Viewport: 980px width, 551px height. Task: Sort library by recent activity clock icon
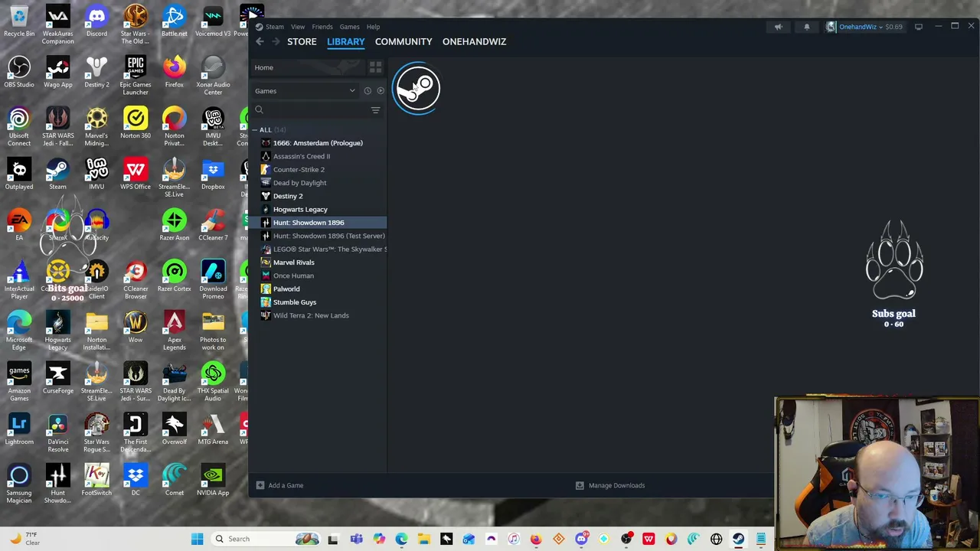(x=367, y=91)
